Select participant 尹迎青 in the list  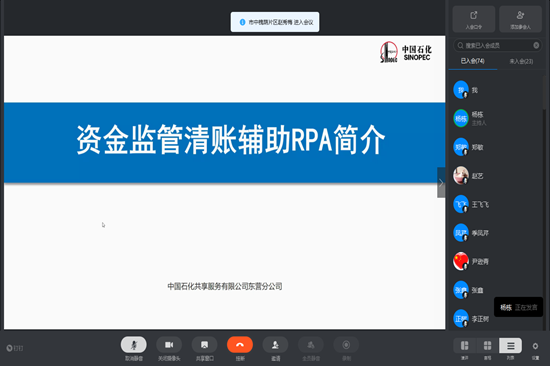pyautogui.click(x=496, y=261)
